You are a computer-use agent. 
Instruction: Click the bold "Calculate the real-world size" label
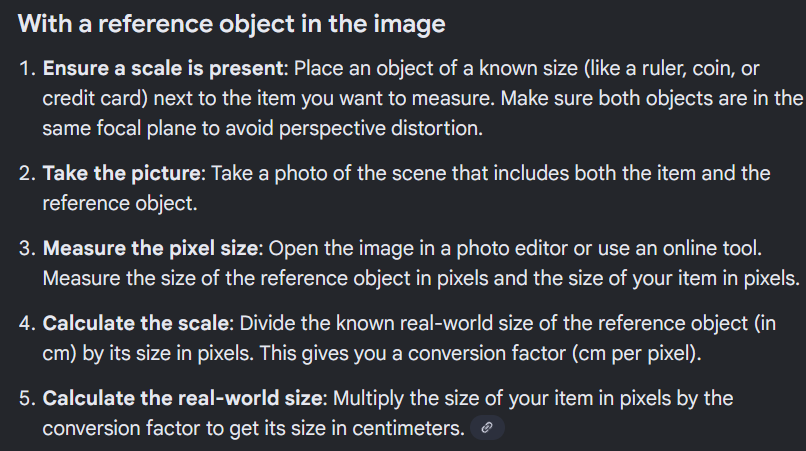pos(184,398)
